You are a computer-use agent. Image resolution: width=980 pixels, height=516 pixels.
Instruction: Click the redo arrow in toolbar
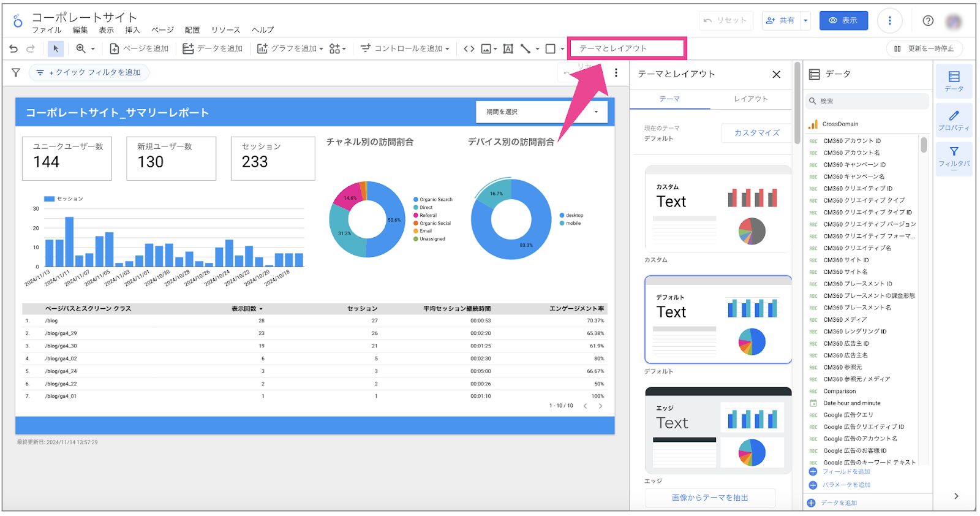pos(31,48)
